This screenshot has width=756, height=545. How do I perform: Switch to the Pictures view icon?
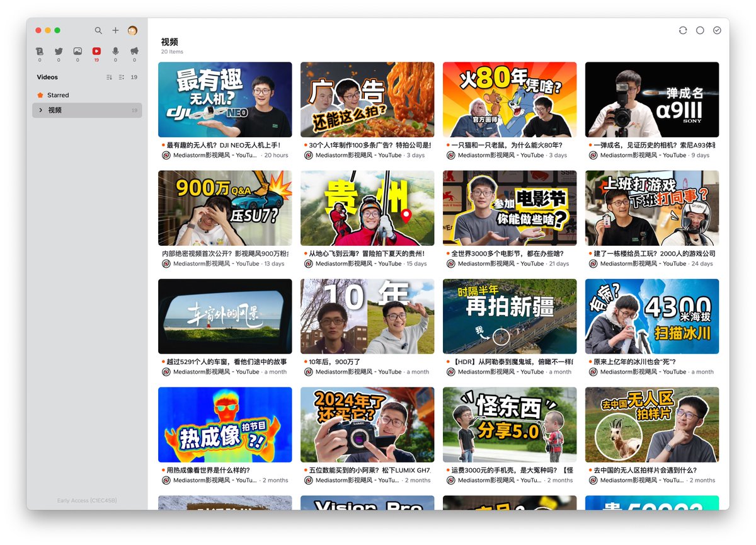77,52
